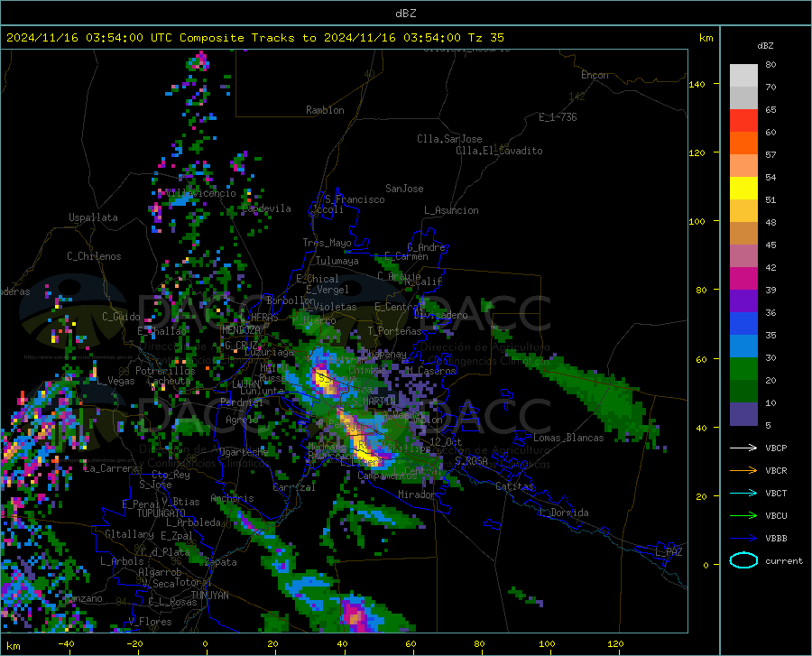
Task: Click the blue VBBB arrow legend icon
Action: tap(743, 539)
